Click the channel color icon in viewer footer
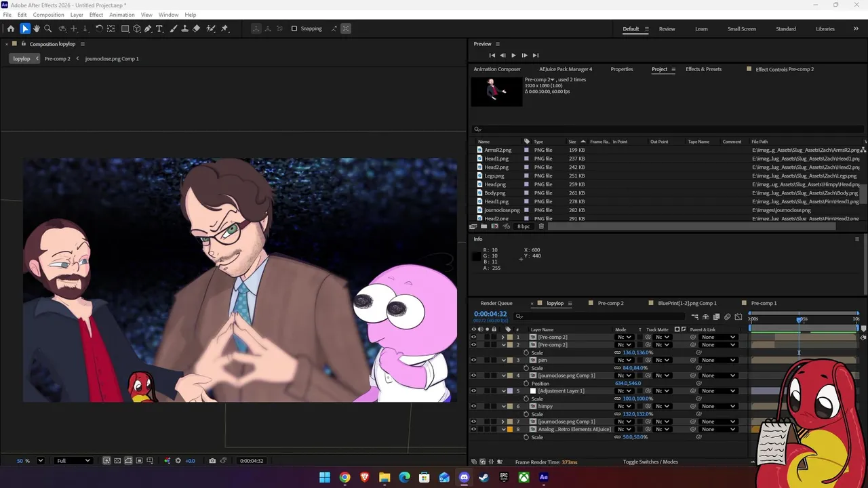 click(x=167, y=461)
